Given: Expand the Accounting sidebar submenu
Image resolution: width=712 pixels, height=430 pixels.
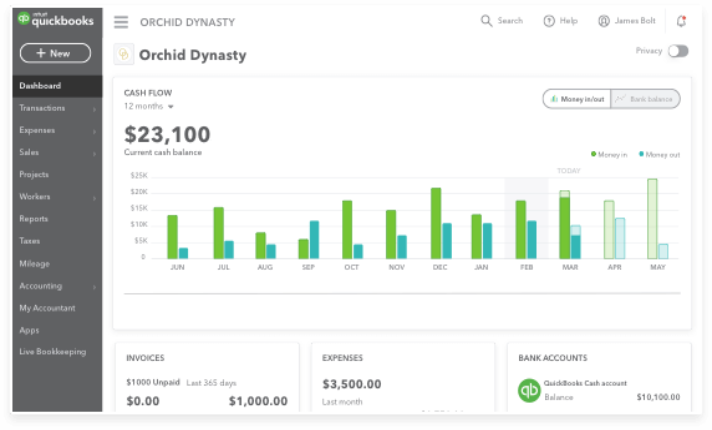Looking at the screenshot, I should click(95, 287).
